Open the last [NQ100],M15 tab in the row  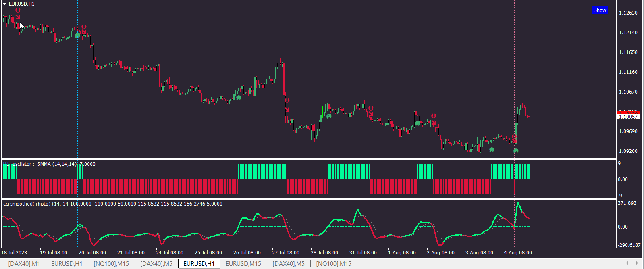[334, 263]
